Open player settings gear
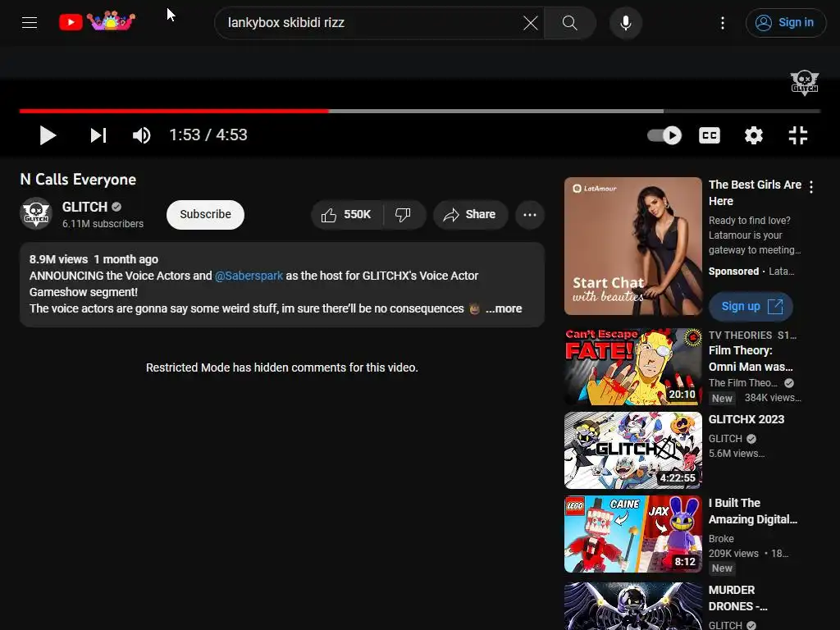 point(753,135)
